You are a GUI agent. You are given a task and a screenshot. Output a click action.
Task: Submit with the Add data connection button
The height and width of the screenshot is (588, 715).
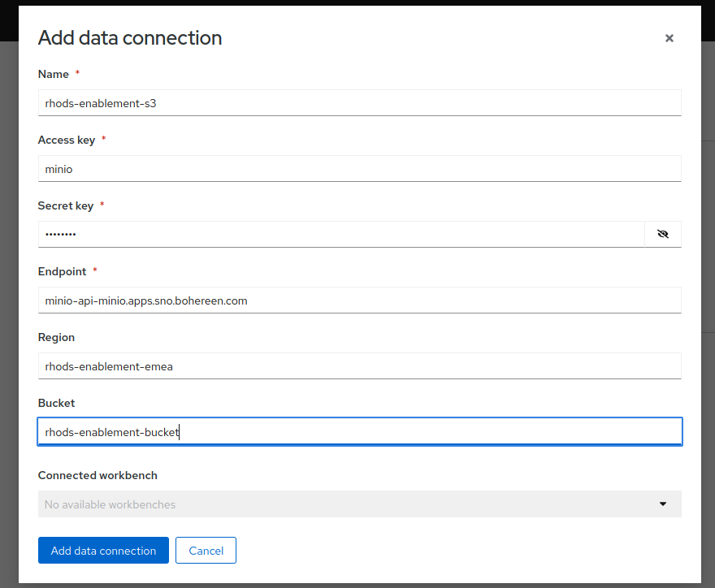click(103, 550)
